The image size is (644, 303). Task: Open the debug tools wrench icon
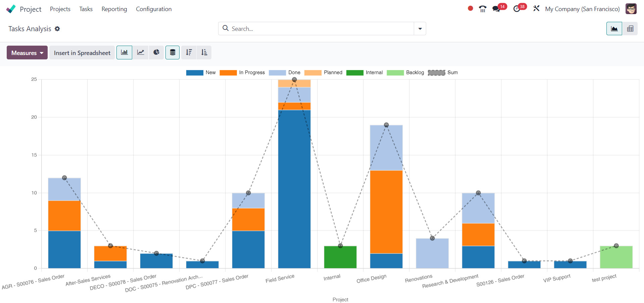pos(536,9)
